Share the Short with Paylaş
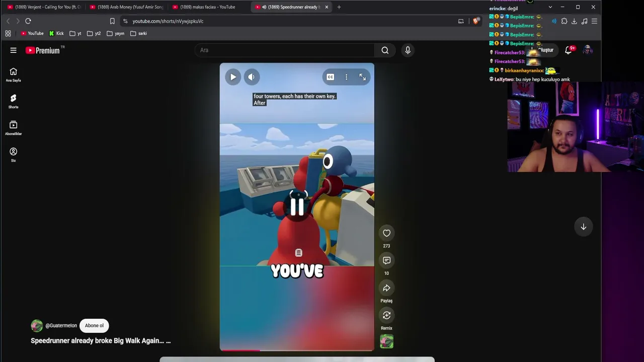This screenshot has height=362, width=644. coord(386,288)
